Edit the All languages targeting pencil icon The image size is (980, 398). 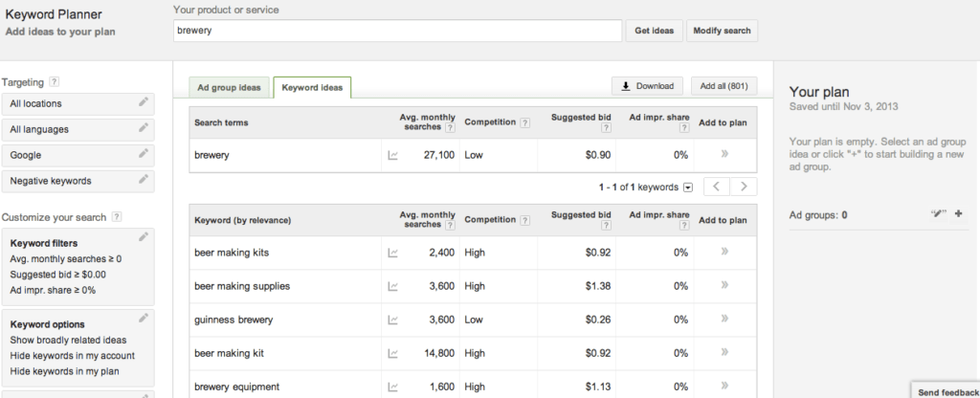click(144, 127)
